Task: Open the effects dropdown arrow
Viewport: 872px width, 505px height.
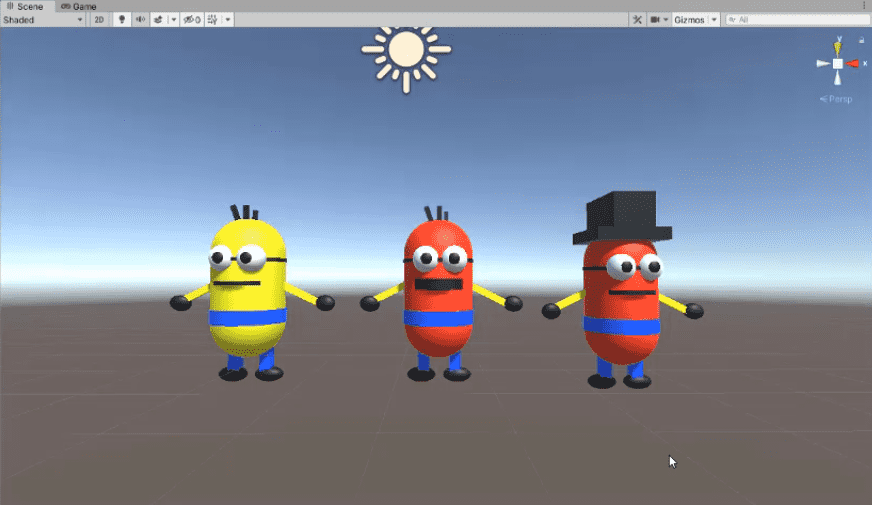Action: 174,19
